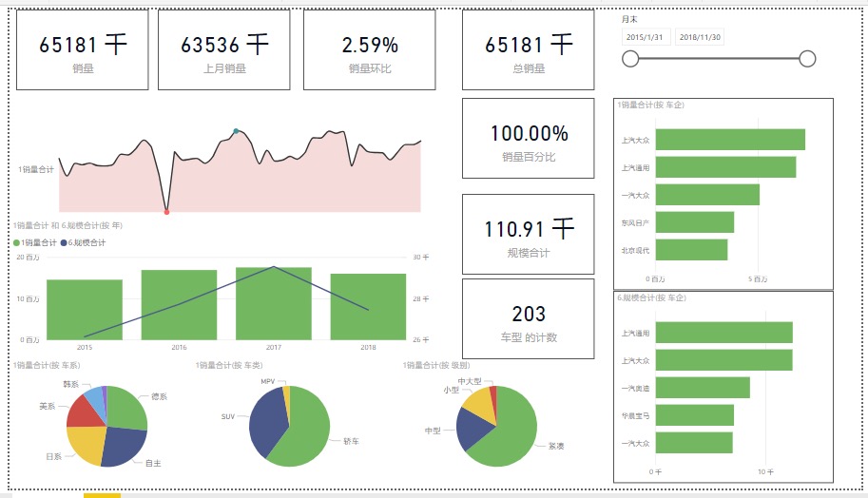Select the 北京现代 bar in sales chart
The height and width of the screenshot is (498, 868).
(691, 250)
